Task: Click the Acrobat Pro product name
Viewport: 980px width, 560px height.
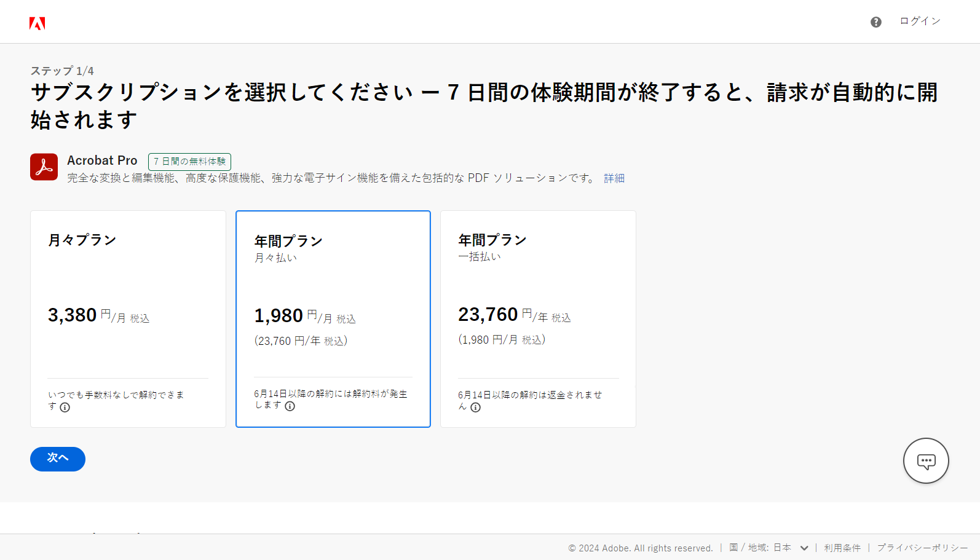Action: click(x=102, y=160)
